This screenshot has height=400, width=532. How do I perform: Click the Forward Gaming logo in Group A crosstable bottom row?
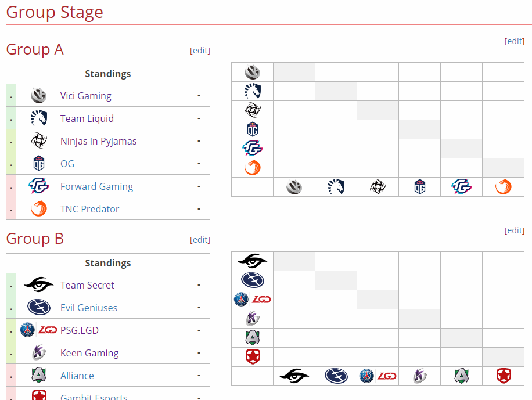(461, 187)
